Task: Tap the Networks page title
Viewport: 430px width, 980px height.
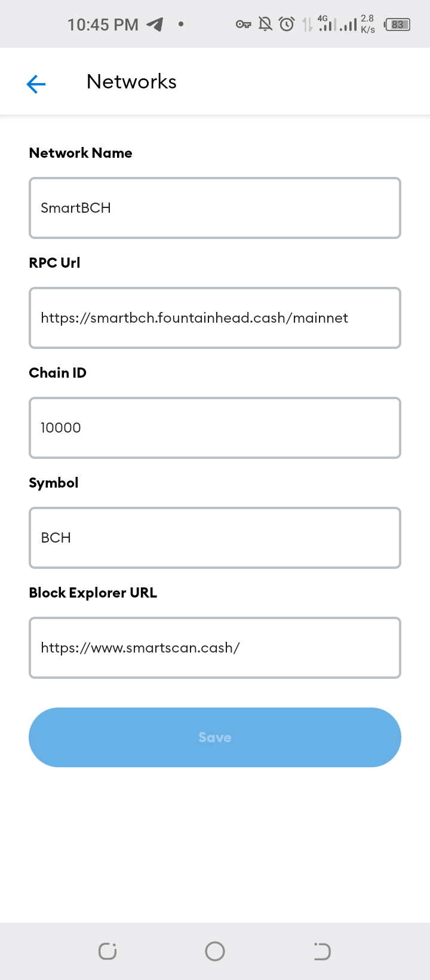Action: (131, 82)
